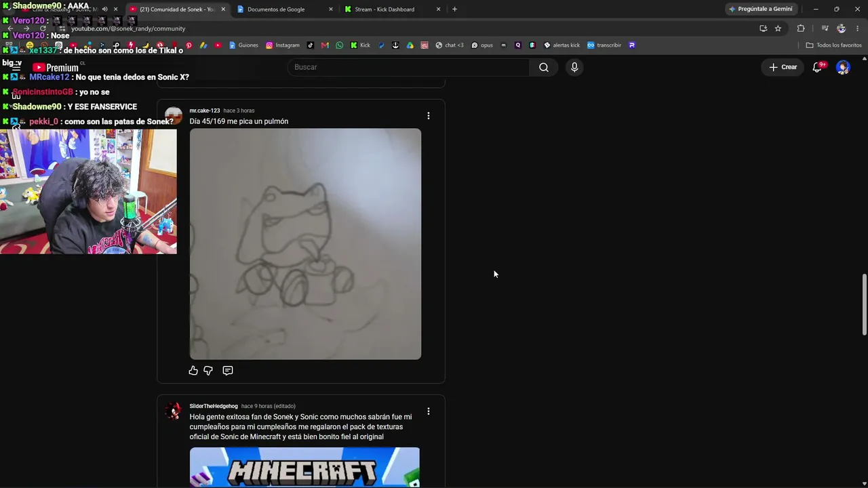The image size is (868, 488).
Task: Open YouTube bookmark icon next to Guiones
Action: 218,45
